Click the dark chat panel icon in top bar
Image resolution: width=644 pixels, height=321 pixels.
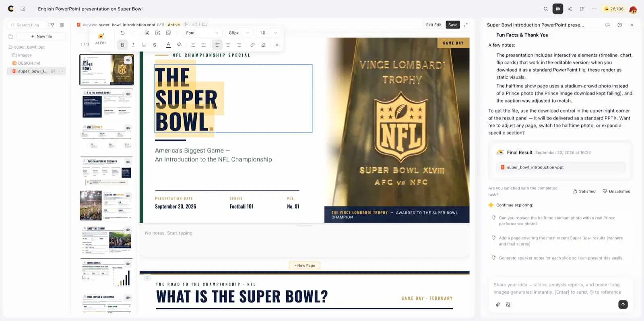tap(558, 9)
